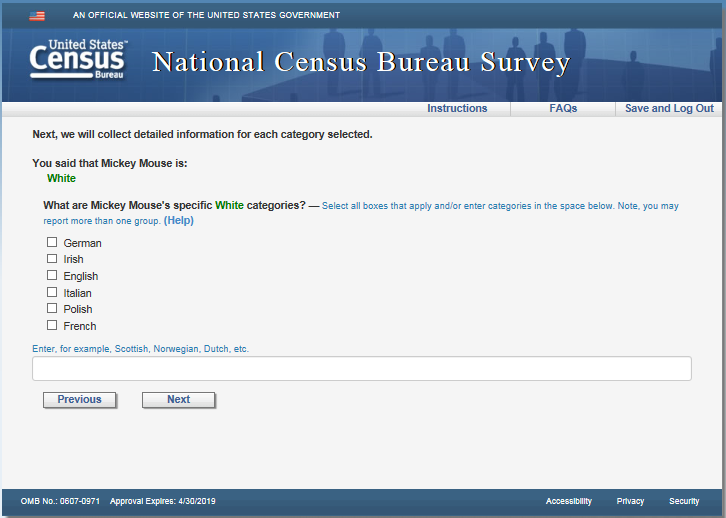Enable the Polish checkbox
This screenshot has height=518, width=726.
click(x=52, y=308)
